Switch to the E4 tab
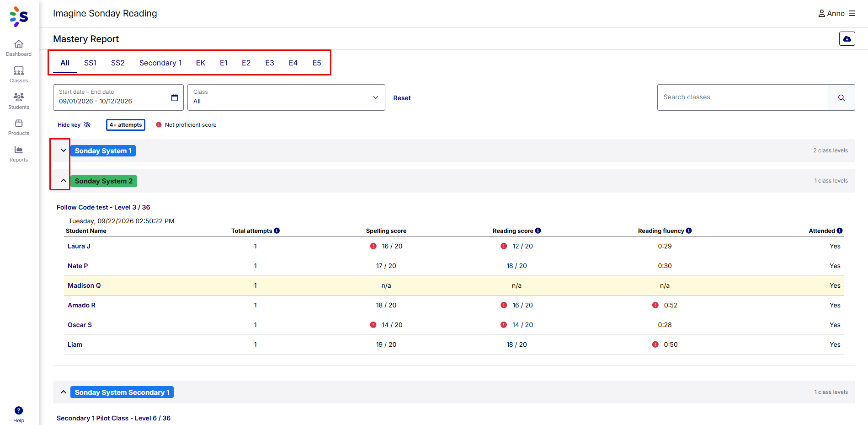Image resolution: width=868 pixels, height=425 pixels. [293, 63]
